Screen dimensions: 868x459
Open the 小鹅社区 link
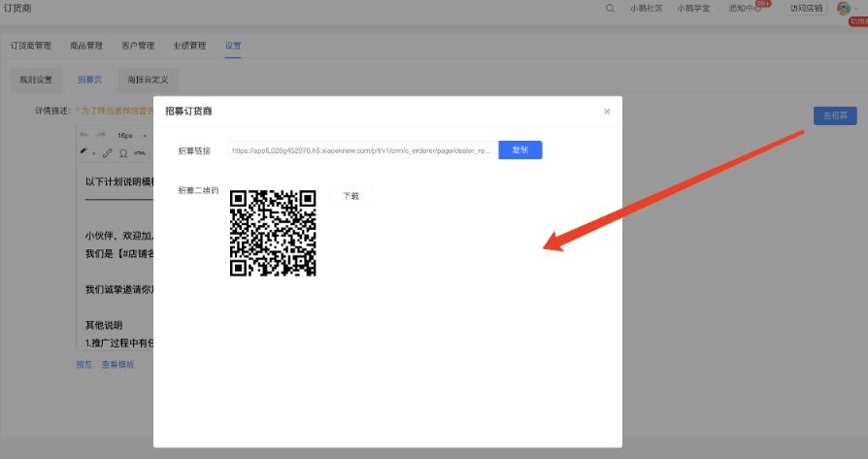pyautogui.click(x=646, y=9)
